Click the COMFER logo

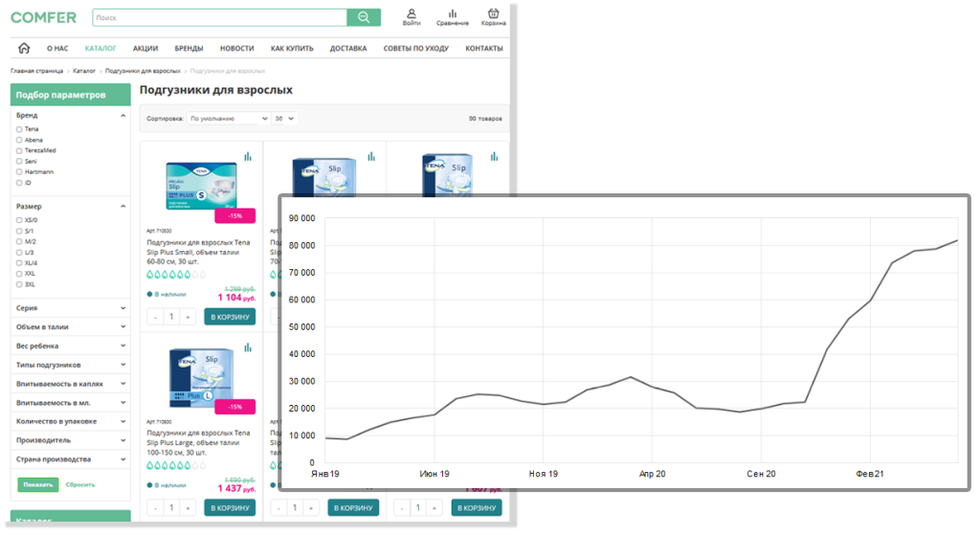44,17
